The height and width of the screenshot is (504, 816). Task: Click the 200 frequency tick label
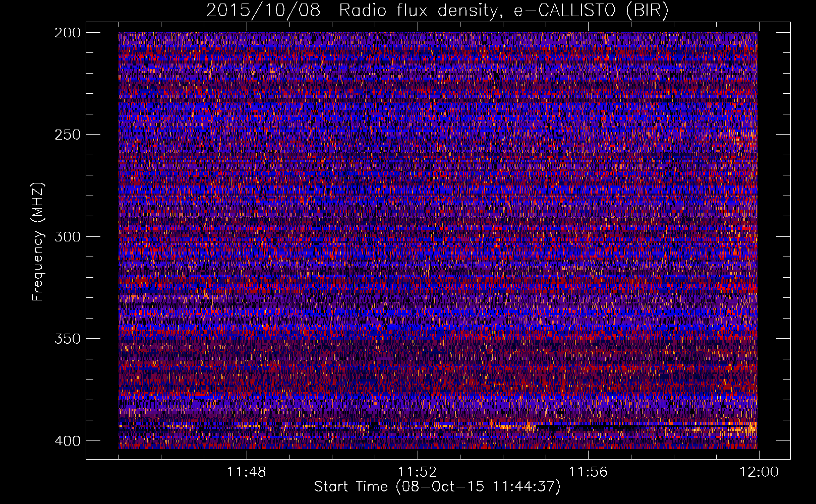pyautogui.click(x=67, y=33)
